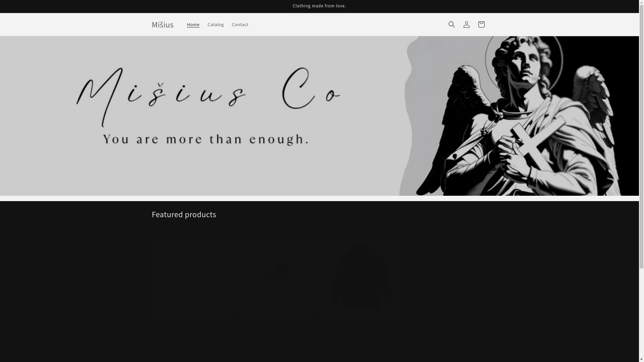Viewport: 644px width, 362px height.
Task: Open the shopping cart icon
Action: coord(481,24)
